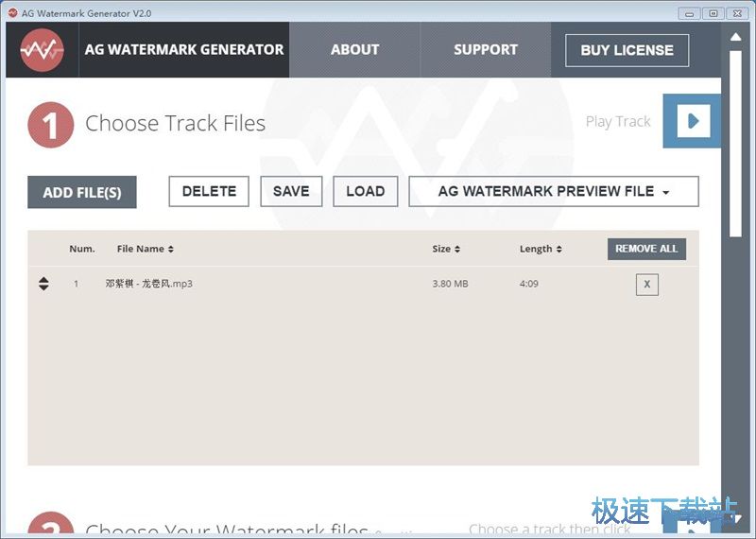Click the scrollbar up arrow

(736, 37)
